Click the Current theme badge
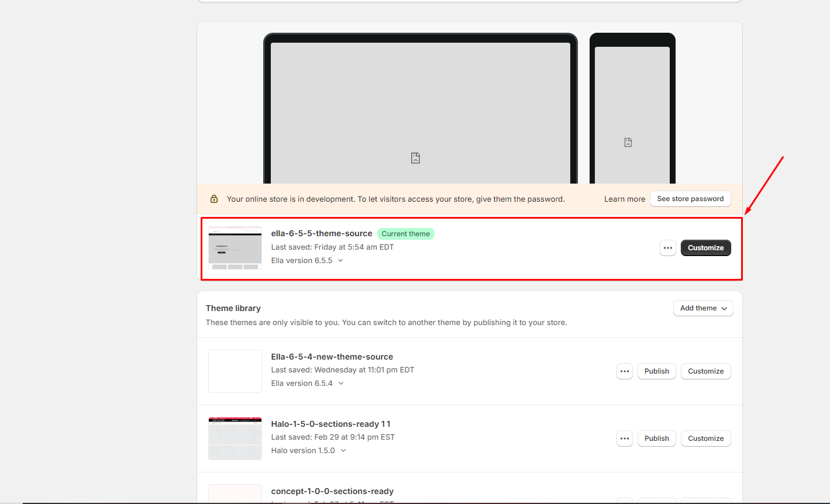This screenshot has height=504, width=830. [406, 234]
